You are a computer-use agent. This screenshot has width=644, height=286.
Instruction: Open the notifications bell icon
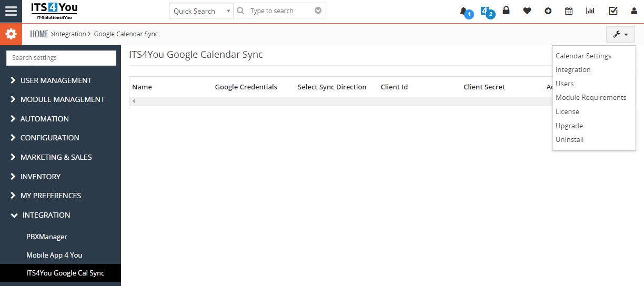(x=464, y=11)
